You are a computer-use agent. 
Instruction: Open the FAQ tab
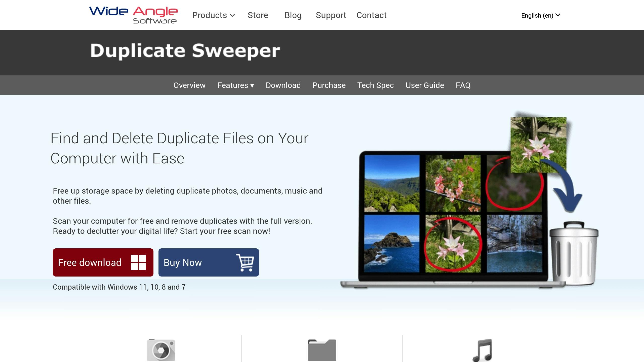(463, 85)
